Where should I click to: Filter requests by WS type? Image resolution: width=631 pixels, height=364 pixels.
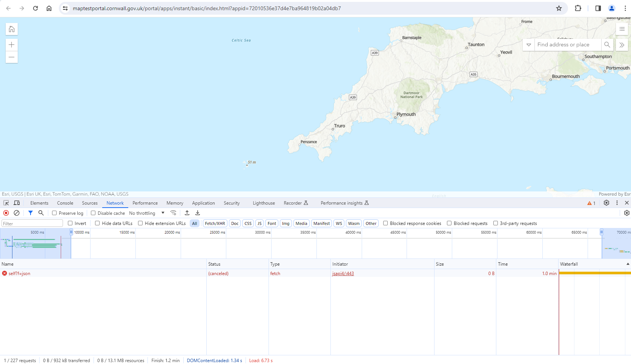tap(339, 223)
